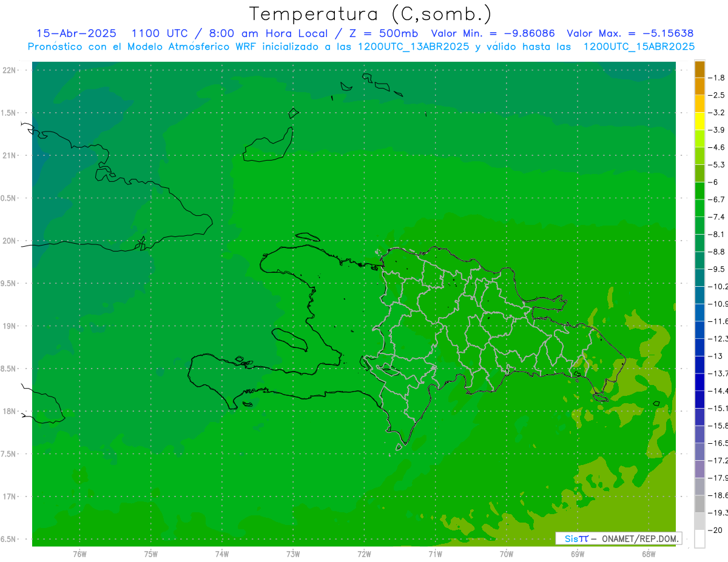Screen dimensions: 728x562
Task: Click the '18N' latitude axis label
Action: (9, 412)
